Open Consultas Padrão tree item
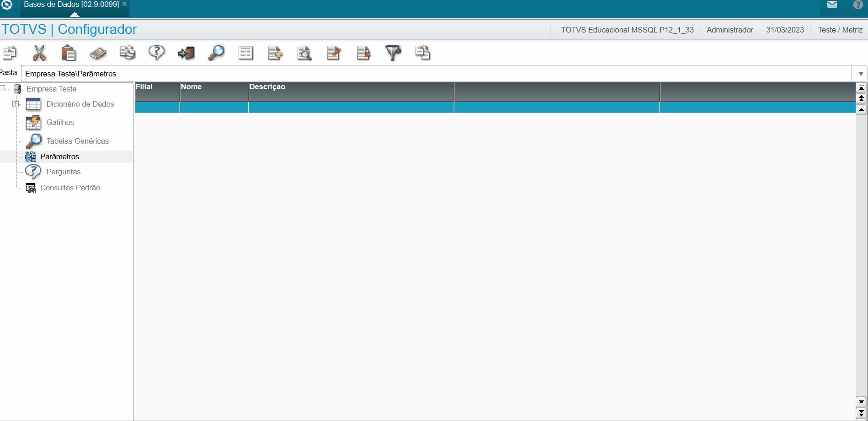Viewport: 868px width, 421px height. pos(70,188)
